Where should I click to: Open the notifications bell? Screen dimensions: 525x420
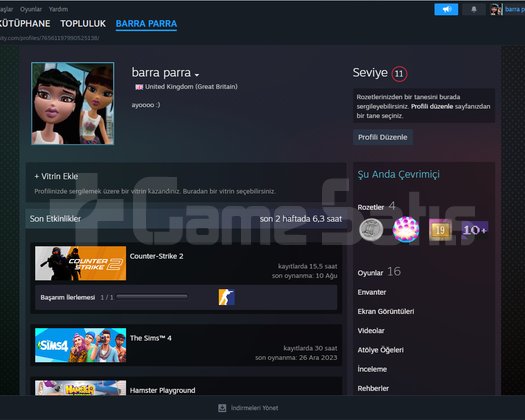point(473,9)
